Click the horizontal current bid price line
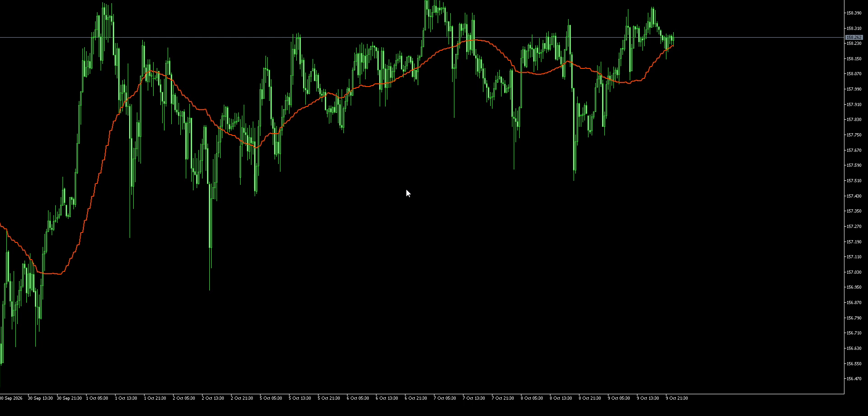This screenshot has width=868, height=416. pyautogui.click(x=422, y=38)
